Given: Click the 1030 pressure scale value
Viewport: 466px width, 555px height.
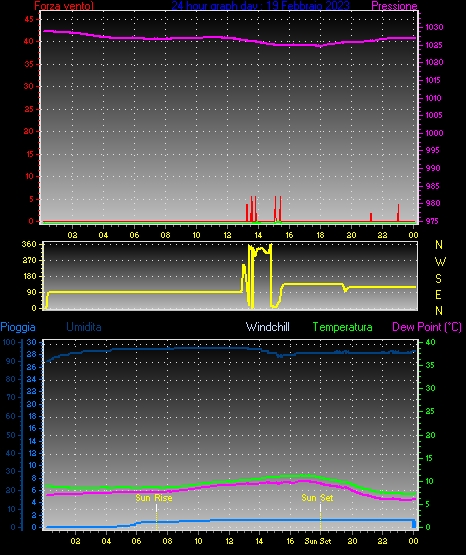Looking at the screenshot, I should click(434, 27).
